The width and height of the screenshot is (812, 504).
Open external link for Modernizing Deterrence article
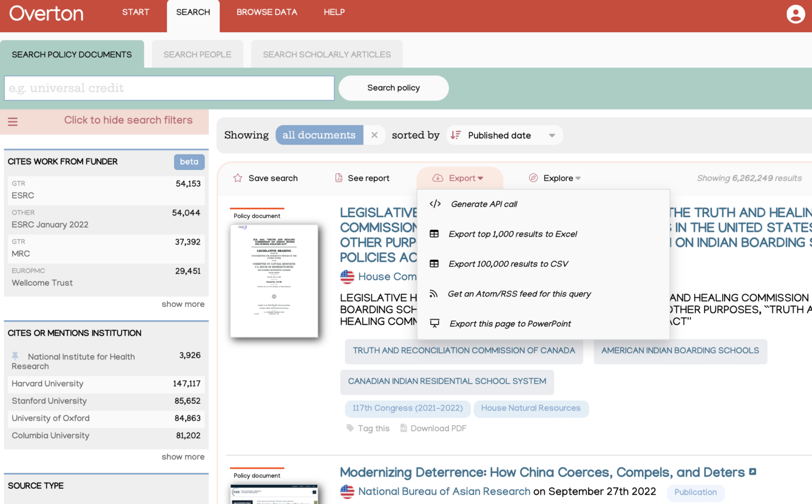[753, 471]
